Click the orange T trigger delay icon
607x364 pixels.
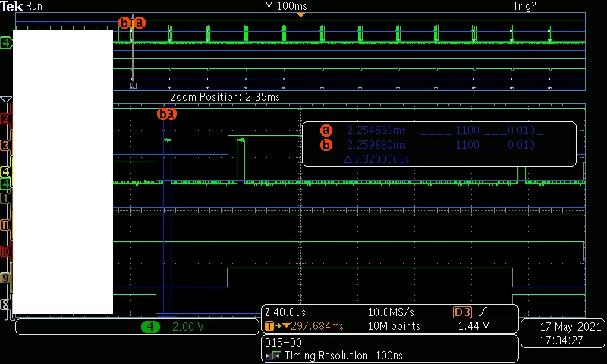(269, 326)
